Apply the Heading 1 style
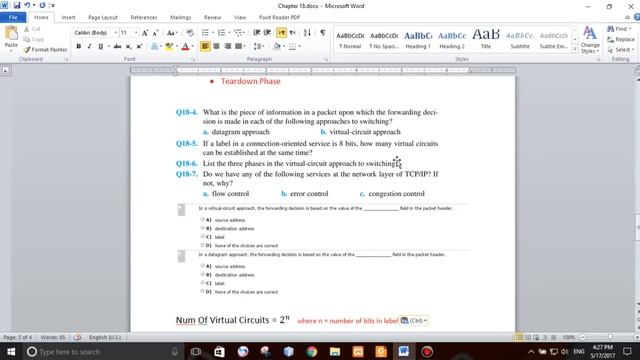The image size is (640, 360). point(418,40)
